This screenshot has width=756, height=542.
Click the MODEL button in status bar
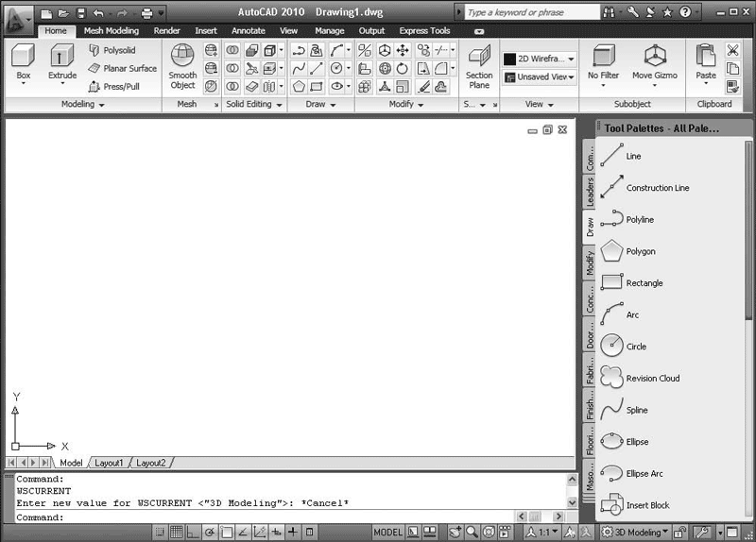pos(387,533)
